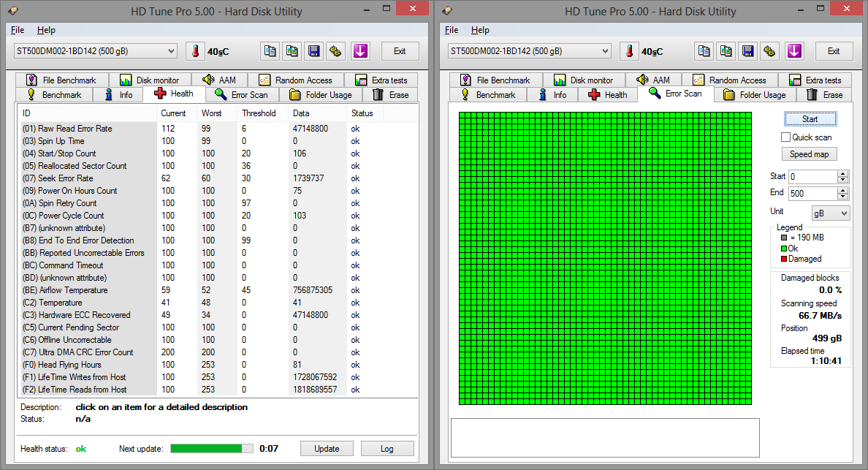Click the thermometer icon in right window

629,51
